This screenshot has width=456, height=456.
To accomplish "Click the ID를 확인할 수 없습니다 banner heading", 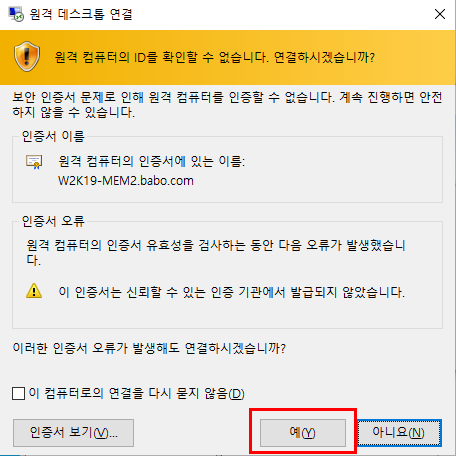I will (x=215, y=57).
